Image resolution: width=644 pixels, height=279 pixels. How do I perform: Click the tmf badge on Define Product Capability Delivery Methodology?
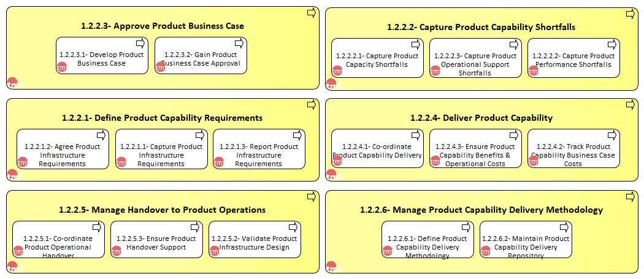click(387, 251)
